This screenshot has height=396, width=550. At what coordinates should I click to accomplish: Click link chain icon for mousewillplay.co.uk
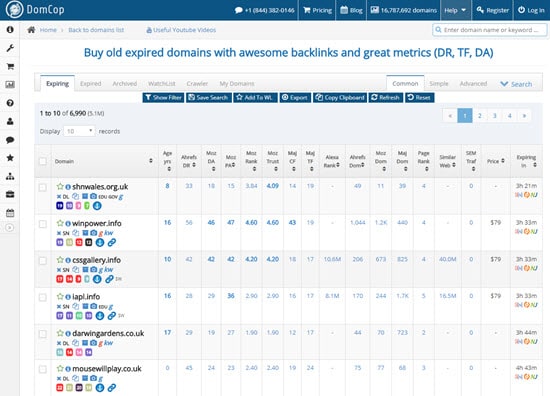[x=112, y=388]
